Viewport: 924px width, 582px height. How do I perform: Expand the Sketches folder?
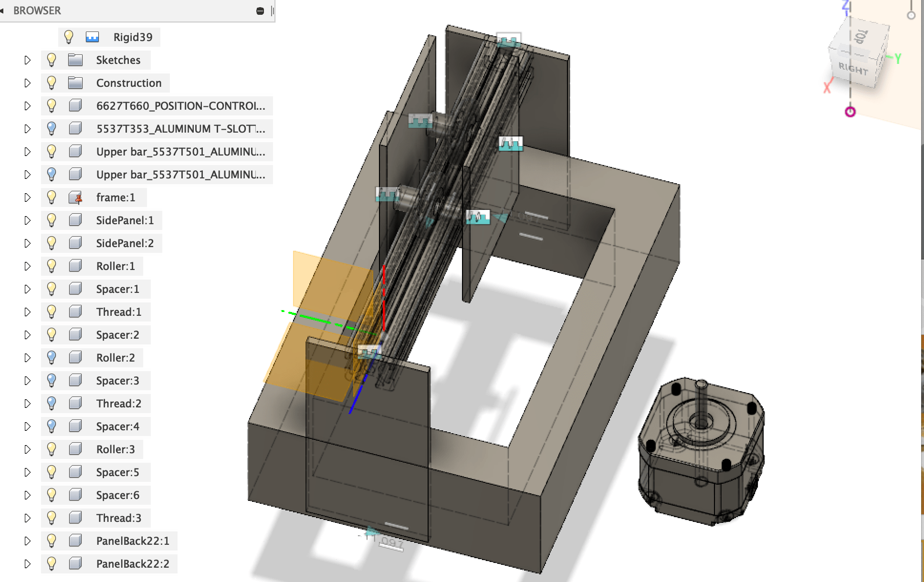(x=27, y=60)
